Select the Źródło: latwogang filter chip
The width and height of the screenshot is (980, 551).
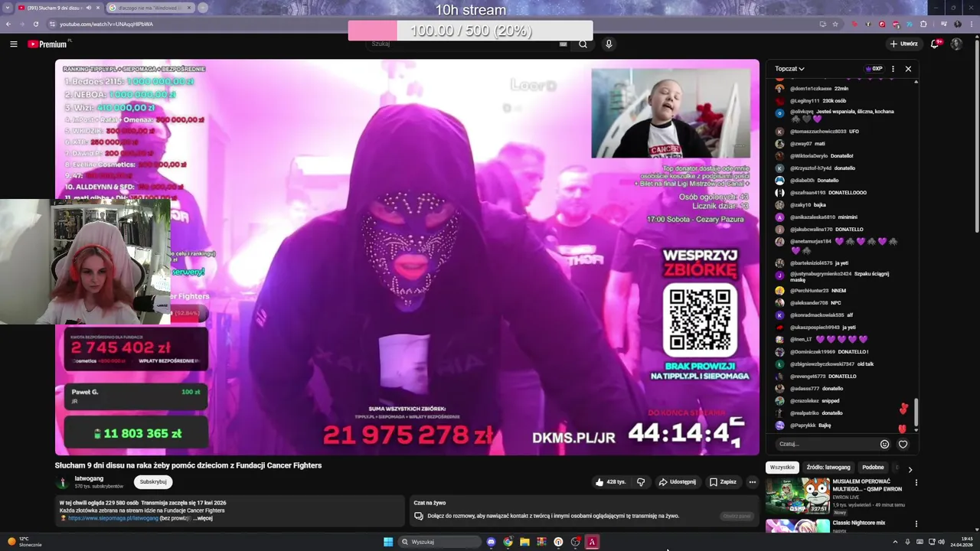click(x=828, y=468)
